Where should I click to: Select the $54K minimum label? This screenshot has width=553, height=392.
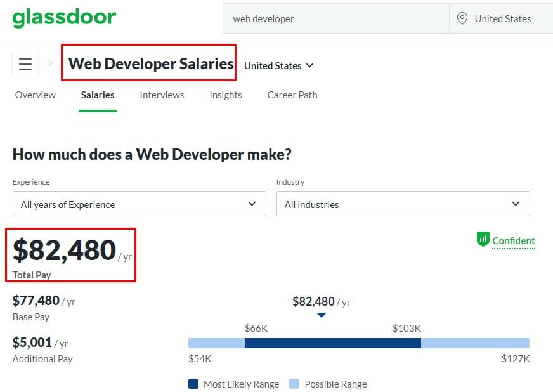(200, 359)
